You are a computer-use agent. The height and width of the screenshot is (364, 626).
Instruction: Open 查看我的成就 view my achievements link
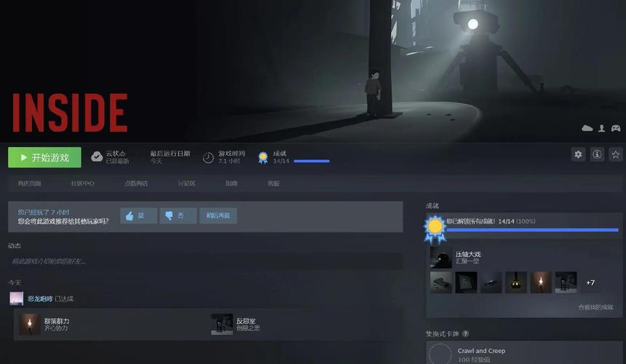pyautogui.click(x=595, y=307)
